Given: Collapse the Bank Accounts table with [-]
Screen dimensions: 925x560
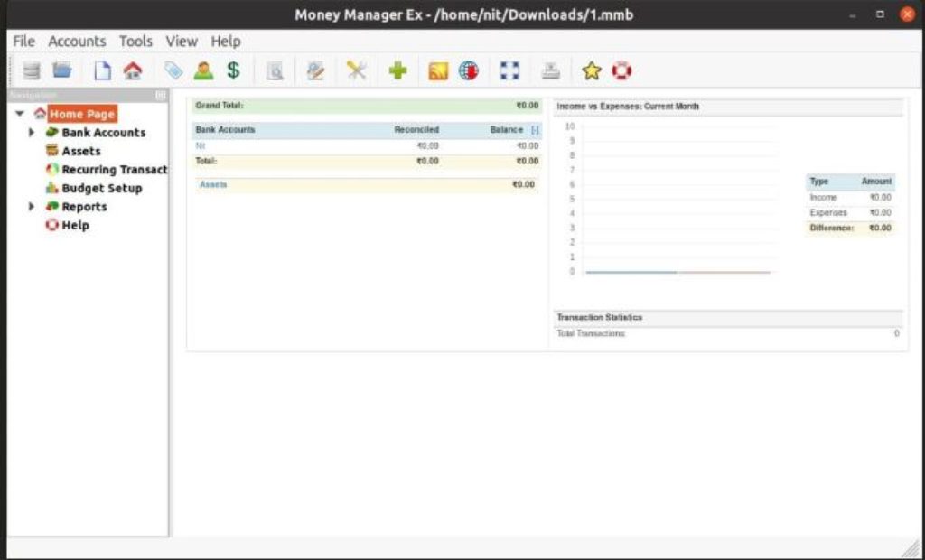Looking at the screenshot, I should 535,130.
